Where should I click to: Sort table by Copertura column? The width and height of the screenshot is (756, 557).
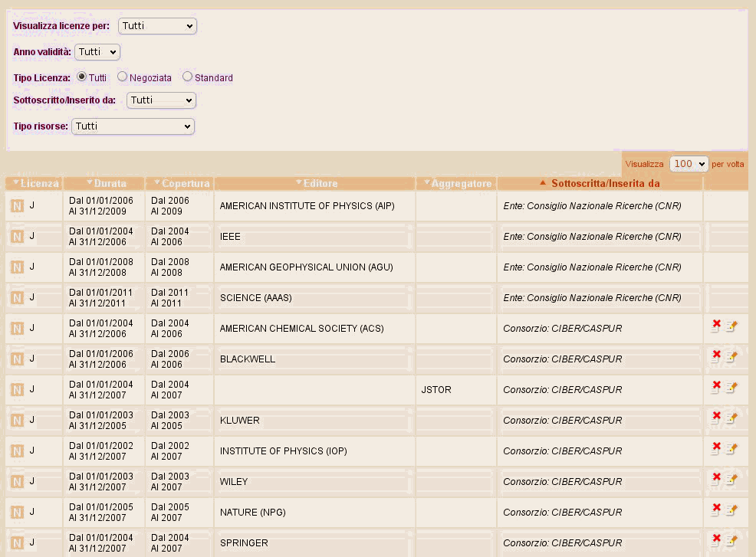182,183
